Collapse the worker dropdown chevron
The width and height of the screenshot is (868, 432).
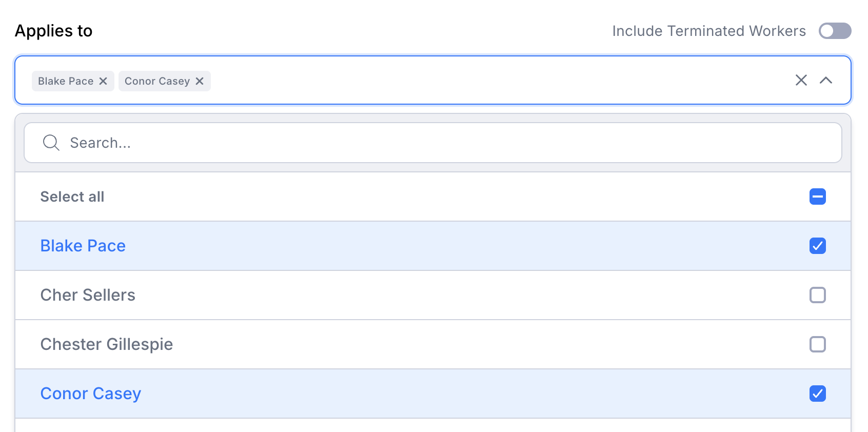(x=826, y=80)
